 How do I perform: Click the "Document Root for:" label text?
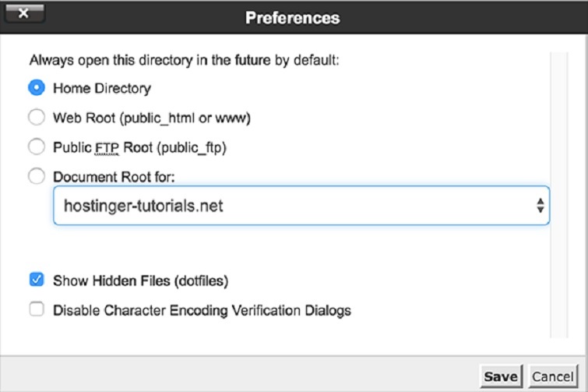click(114, 177)
